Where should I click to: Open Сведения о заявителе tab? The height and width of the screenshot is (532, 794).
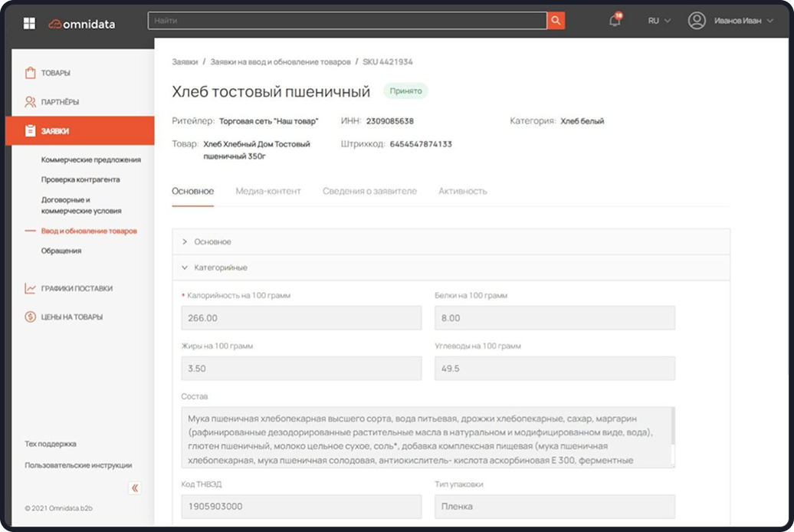(x=369, y=191)
